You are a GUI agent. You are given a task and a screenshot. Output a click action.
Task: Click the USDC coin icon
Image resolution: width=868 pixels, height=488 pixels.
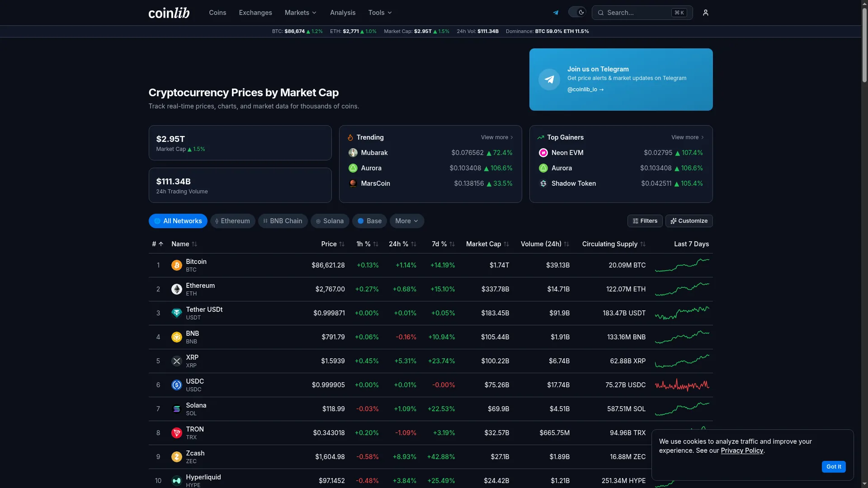tap(177, 385)
